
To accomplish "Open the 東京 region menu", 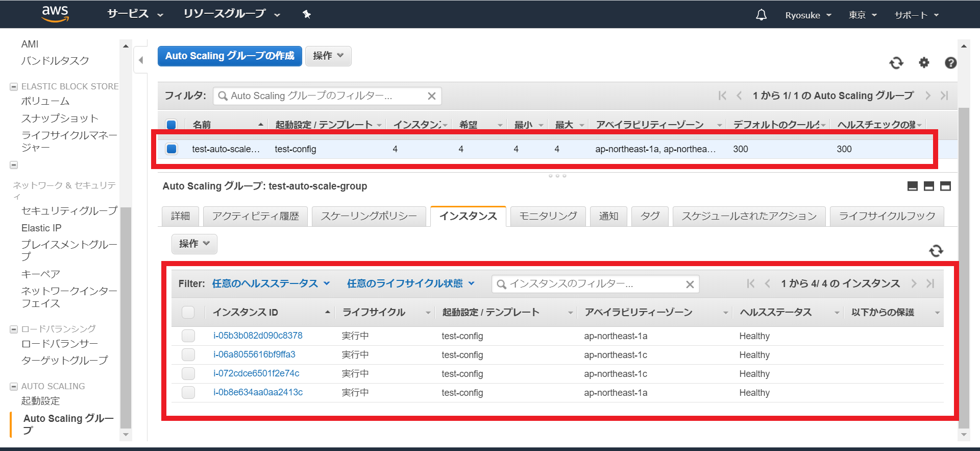I will (x=863, y=15).
